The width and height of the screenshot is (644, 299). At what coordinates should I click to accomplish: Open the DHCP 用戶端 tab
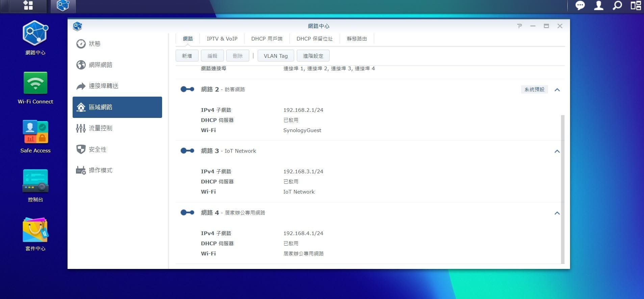point(266,39)
